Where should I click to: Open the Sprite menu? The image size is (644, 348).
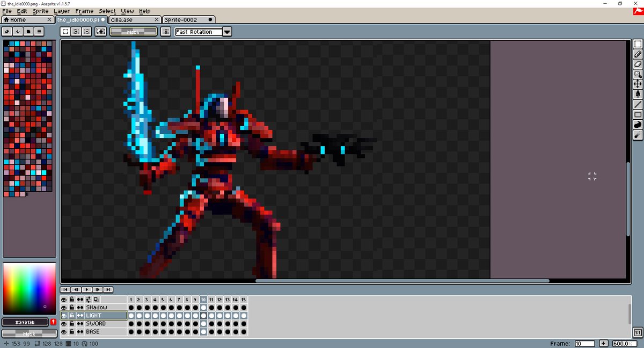(40, 11)
